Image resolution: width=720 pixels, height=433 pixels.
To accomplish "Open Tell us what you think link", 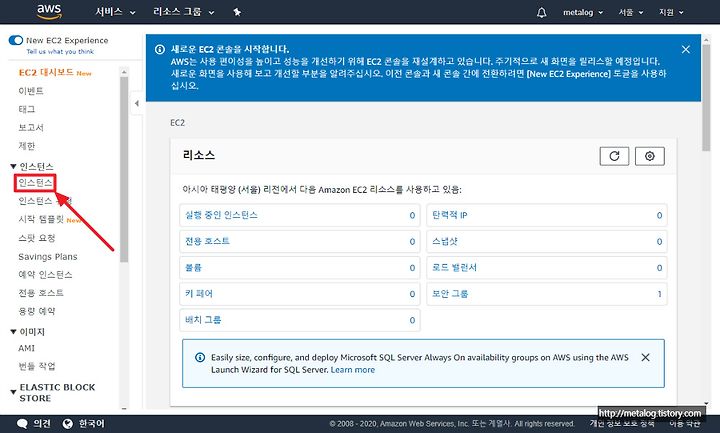I will [60, 51].
